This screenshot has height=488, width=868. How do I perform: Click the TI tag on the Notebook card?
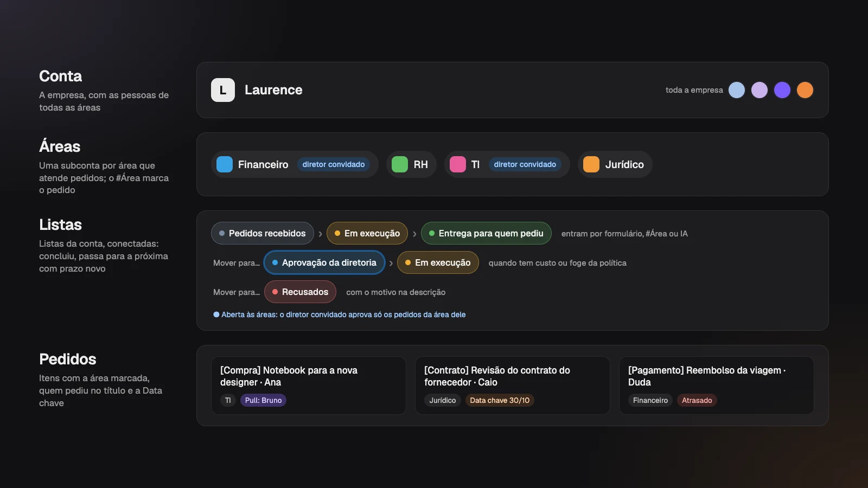click(228, 400)
